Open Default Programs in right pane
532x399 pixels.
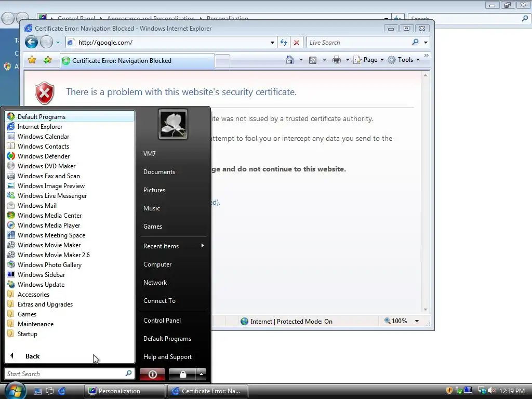167,339
